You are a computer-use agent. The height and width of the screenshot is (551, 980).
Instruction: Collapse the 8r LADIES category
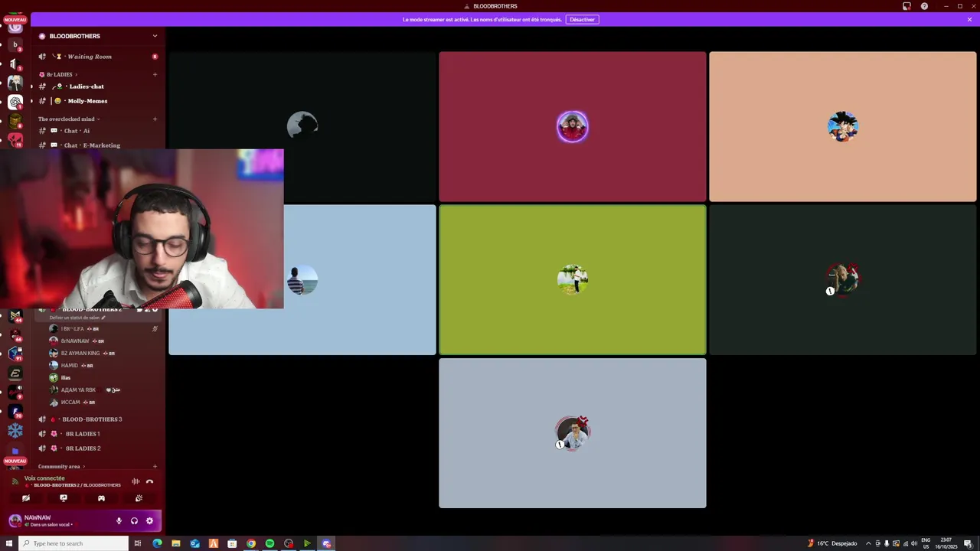click(58, 74)
